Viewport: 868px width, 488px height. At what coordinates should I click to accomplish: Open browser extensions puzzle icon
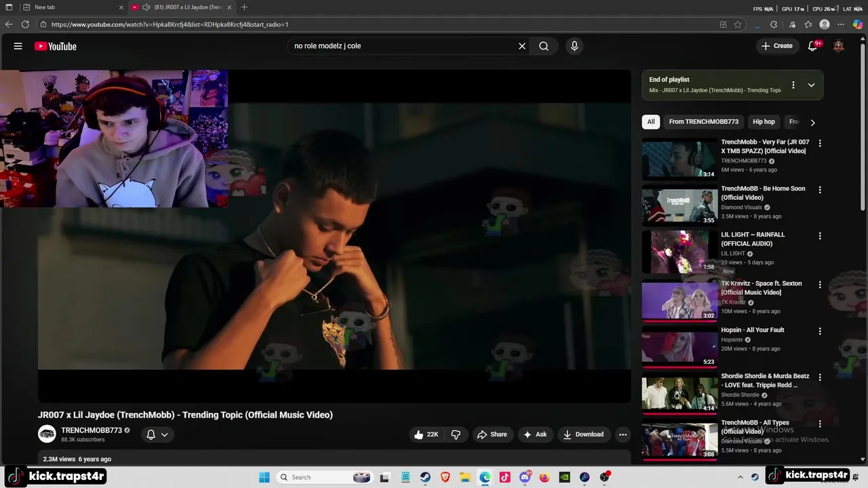coord(774,24)
